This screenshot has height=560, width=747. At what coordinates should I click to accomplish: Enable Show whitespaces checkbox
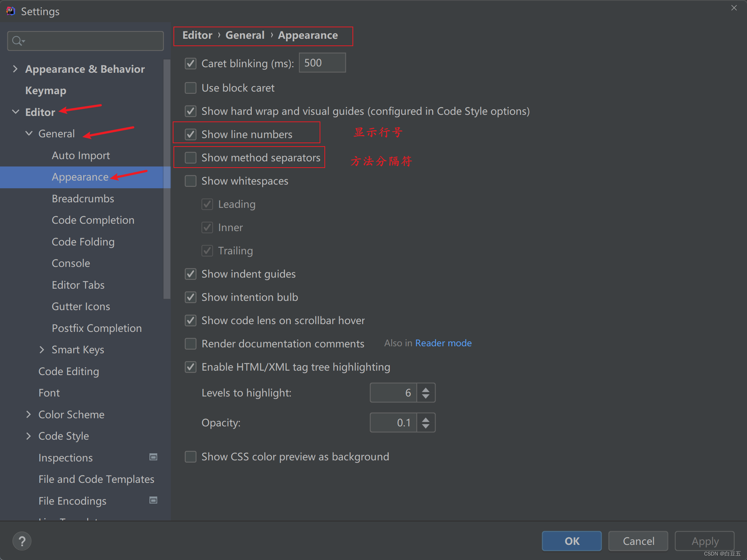190,181
